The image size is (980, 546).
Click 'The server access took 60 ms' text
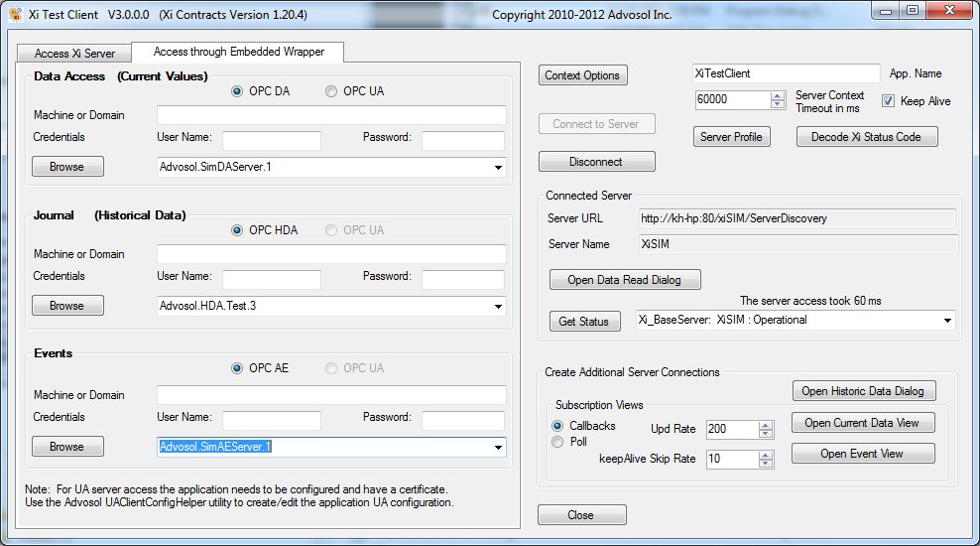pos(810,301)
